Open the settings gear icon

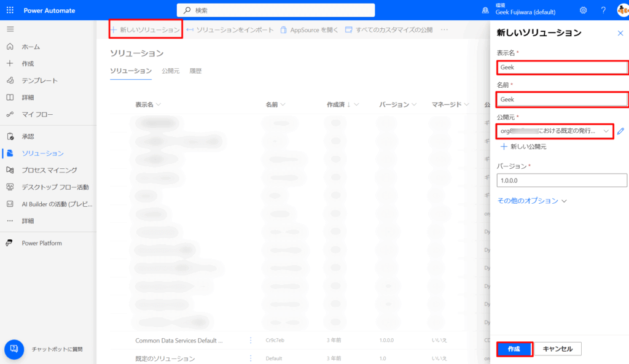coord(584,10)
